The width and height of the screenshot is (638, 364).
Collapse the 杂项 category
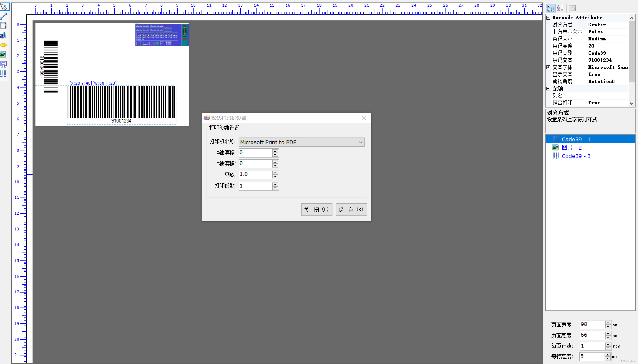pyautogui.click(x=549, y=89)
